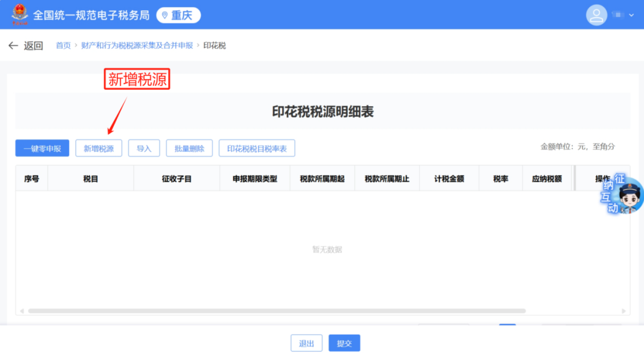
Task: Click the back arrow icon
Action: tap(13, 45)
